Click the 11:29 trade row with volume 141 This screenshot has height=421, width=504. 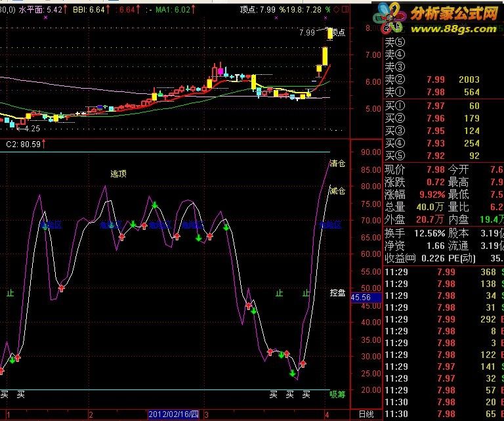point(444,366)
